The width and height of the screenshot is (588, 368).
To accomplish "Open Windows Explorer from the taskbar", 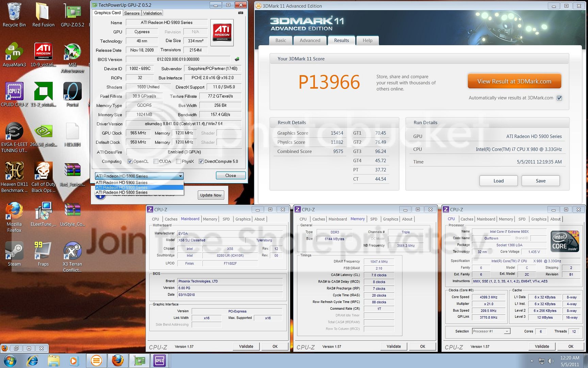I will [x=53, y=361].
